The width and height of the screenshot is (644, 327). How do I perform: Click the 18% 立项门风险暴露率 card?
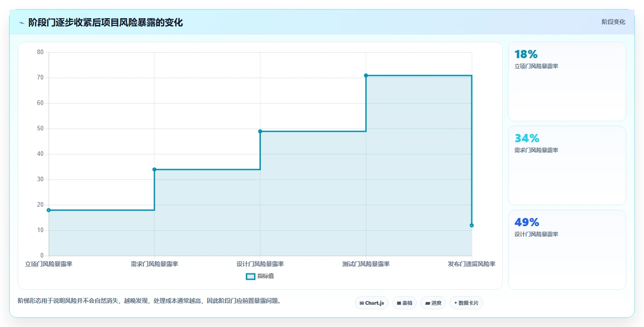(567, 82)
